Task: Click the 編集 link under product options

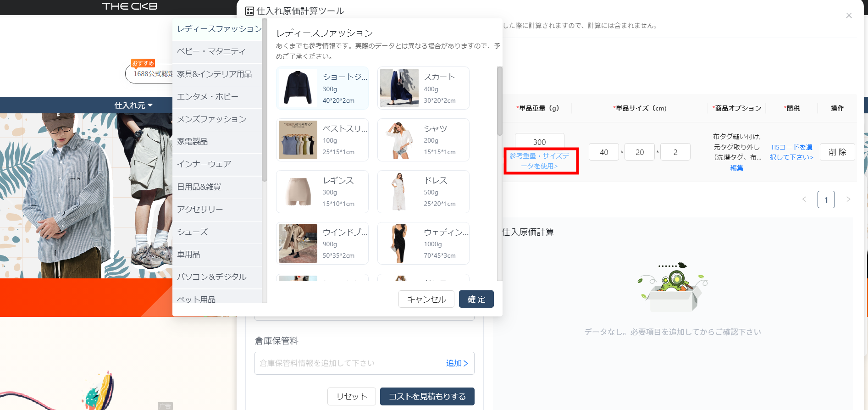Action: coord(736,168)
